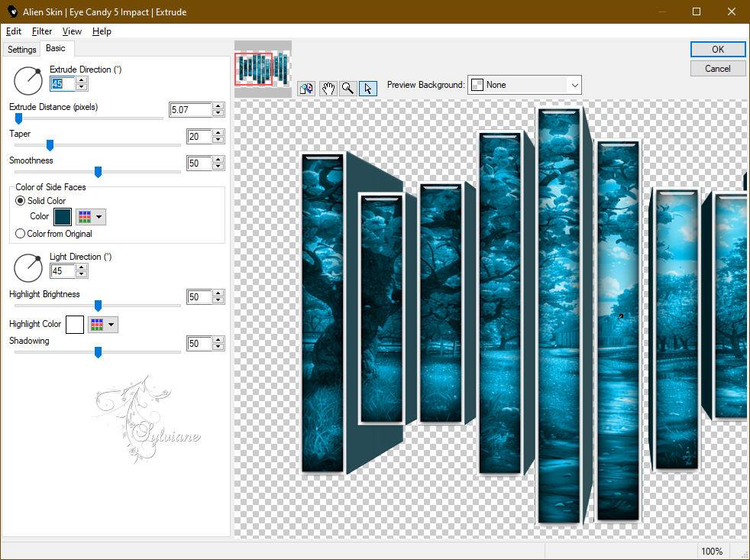This screenshot has height=560, width=750.
Task: Click the Shadowing slider handle
Action: (98, 352)
